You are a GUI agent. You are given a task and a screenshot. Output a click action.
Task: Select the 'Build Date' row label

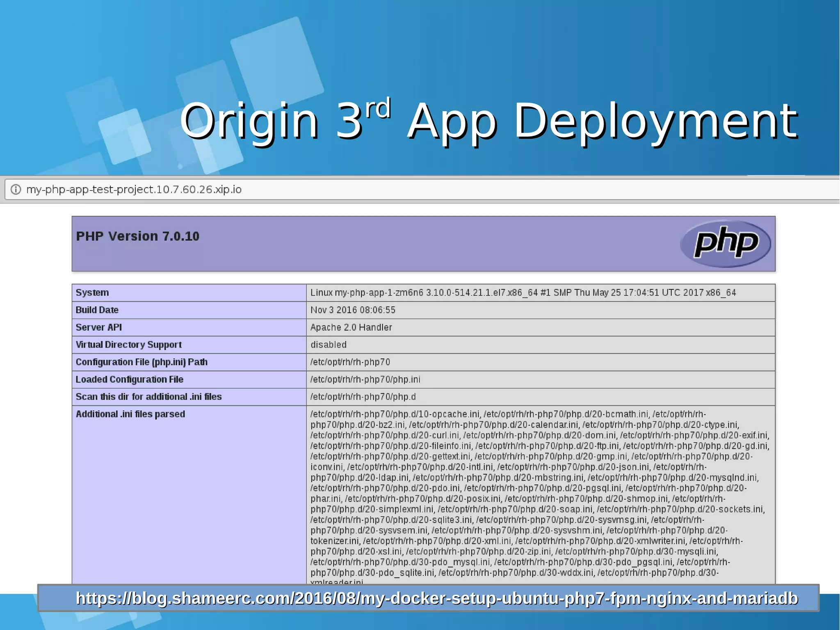[97, 310]
